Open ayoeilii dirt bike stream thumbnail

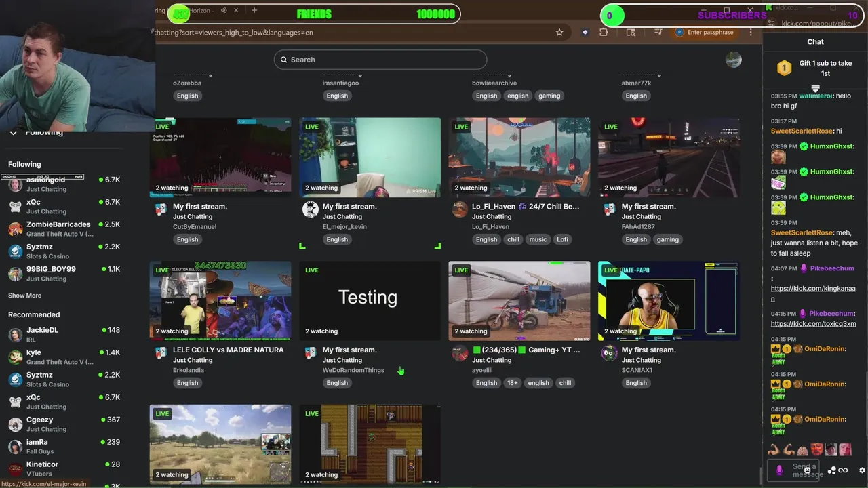pos(519,301)
